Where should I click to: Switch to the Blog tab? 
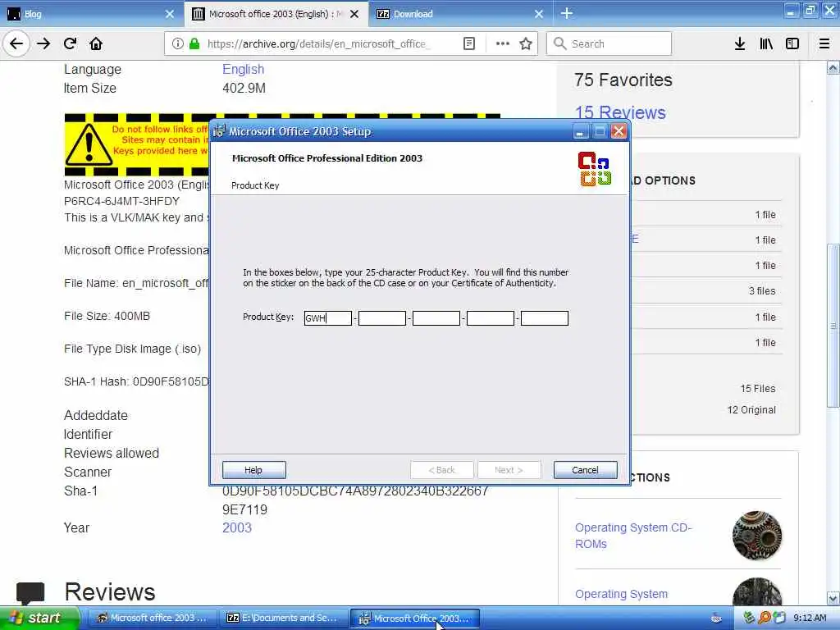(x=91, y=14)
